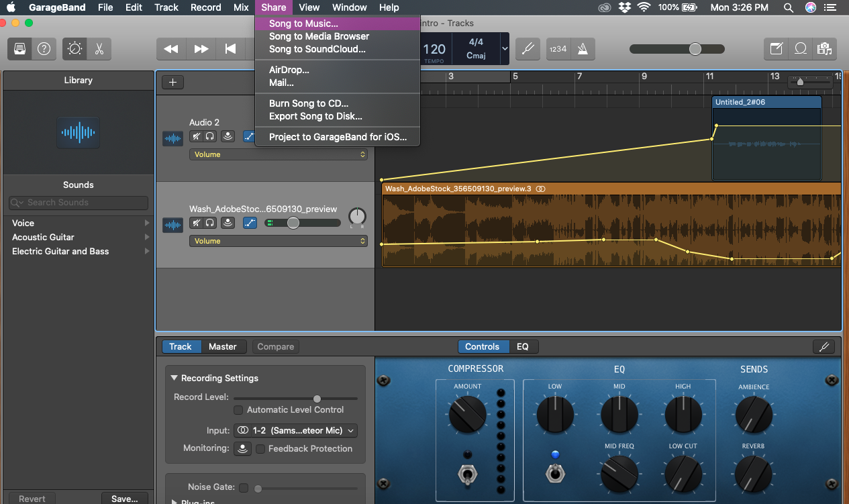Click the pan knob on Wash_AdobeStock track
The width and height of the screenshot is (849, 504).
coord(358,216)
